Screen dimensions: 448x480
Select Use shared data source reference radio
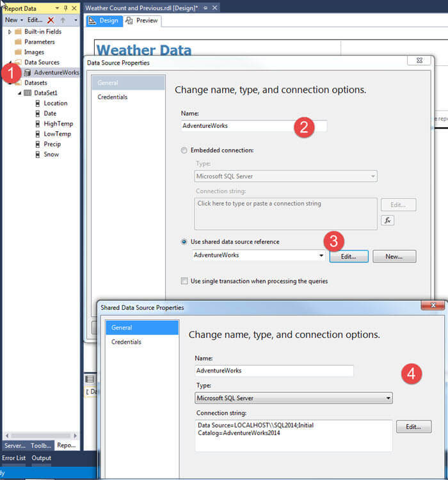(x=184, y=242)
